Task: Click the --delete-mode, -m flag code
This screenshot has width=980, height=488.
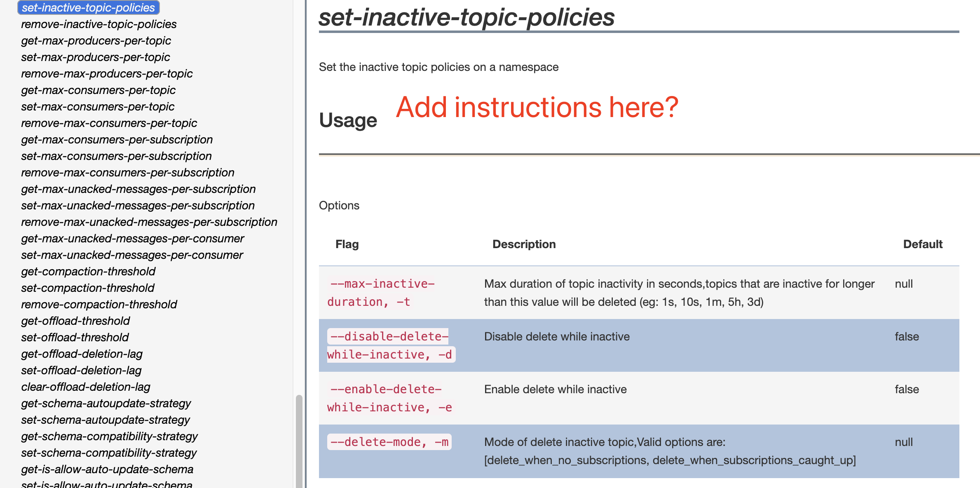Action: click(x=389, y=442)
